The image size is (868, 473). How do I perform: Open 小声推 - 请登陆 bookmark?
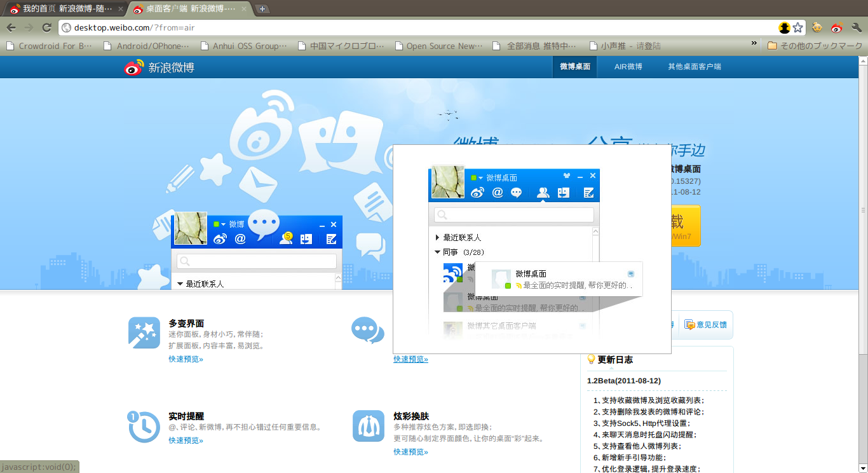[x=626, y=46]
